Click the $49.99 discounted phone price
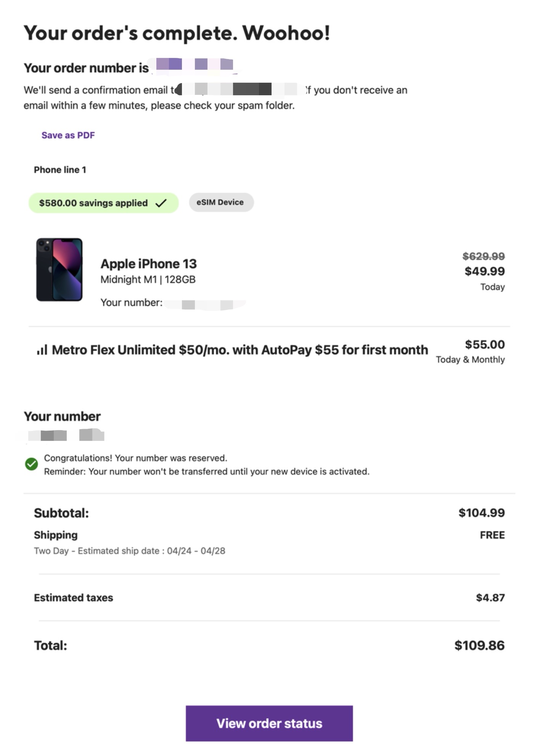Viewport: 537px width, 756px height. pyautogui.click(x=484, y=271)
